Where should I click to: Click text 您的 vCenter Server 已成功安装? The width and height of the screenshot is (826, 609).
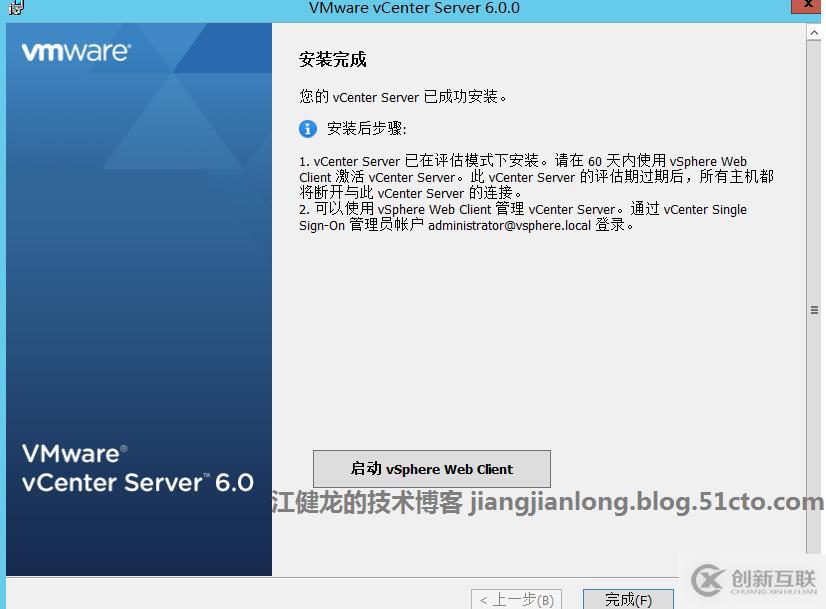[403, 96]
